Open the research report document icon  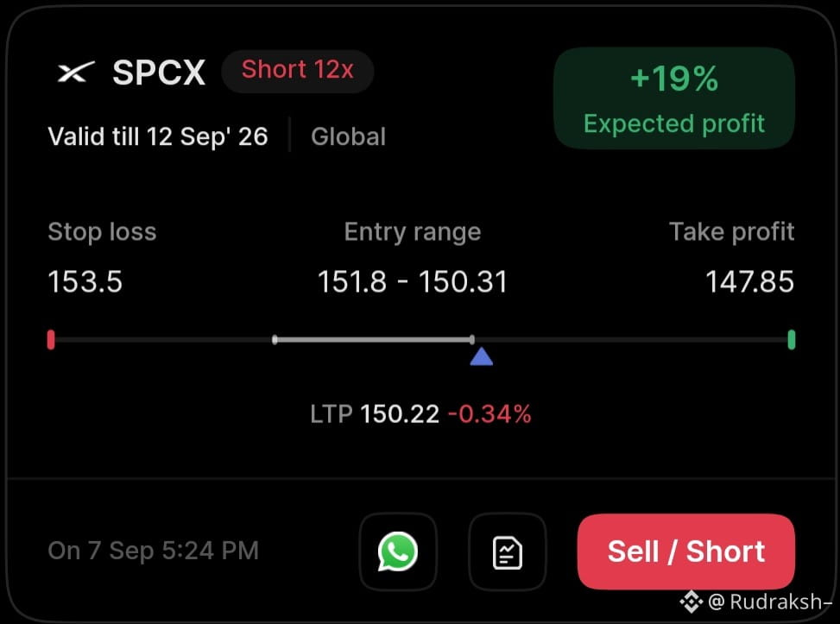508,552
